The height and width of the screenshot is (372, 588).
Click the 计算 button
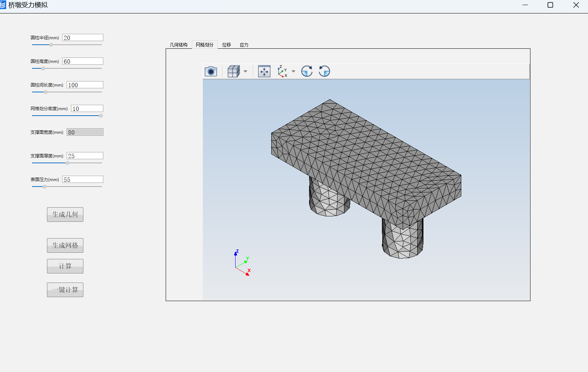click(65, 266)
